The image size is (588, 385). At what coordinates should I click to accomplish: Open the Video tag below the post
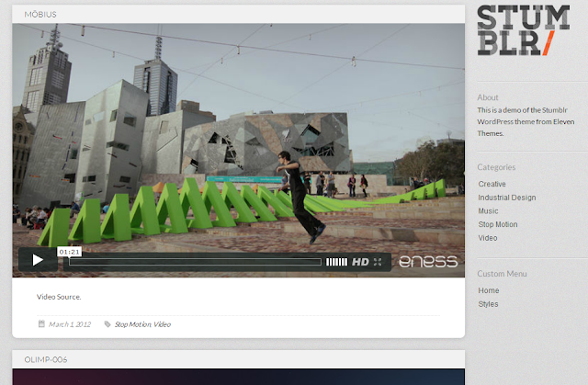click(162, 324)
